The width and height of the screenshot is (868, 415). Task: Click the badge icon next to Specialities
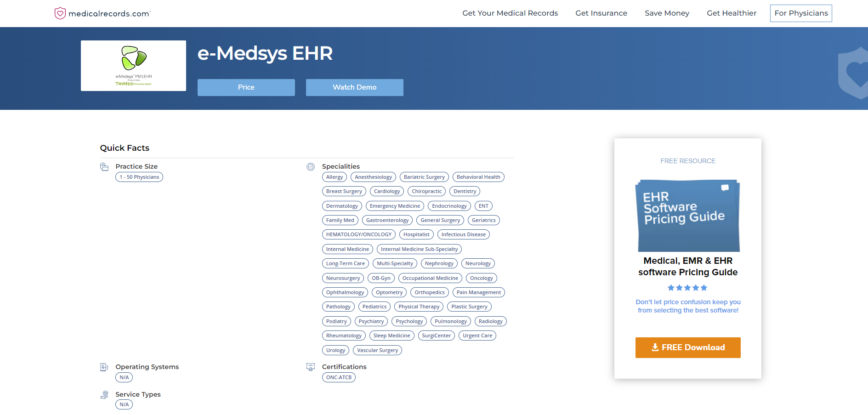pos(311,166)
